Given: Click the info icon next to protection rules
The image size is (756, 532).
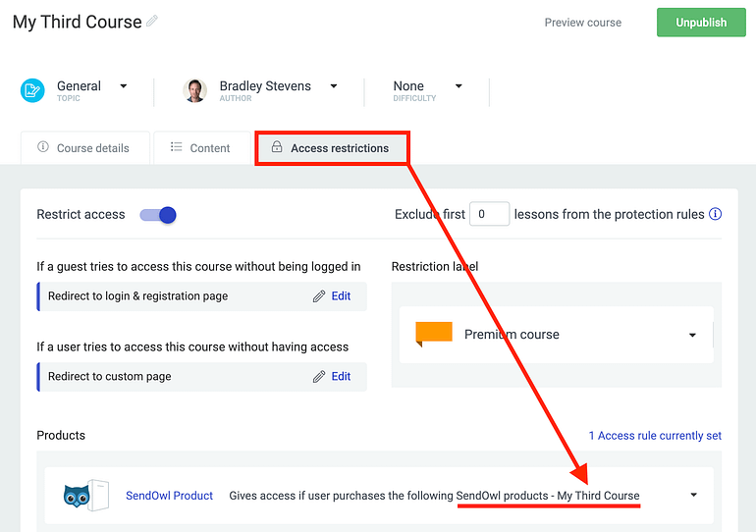Looking at the screenshot, I should coord(715,214).
